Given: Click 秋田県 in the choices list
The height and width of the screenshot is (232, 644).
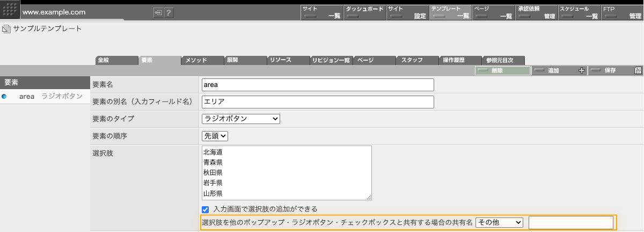Looking at the screenshot, I should tap(213, 172).
